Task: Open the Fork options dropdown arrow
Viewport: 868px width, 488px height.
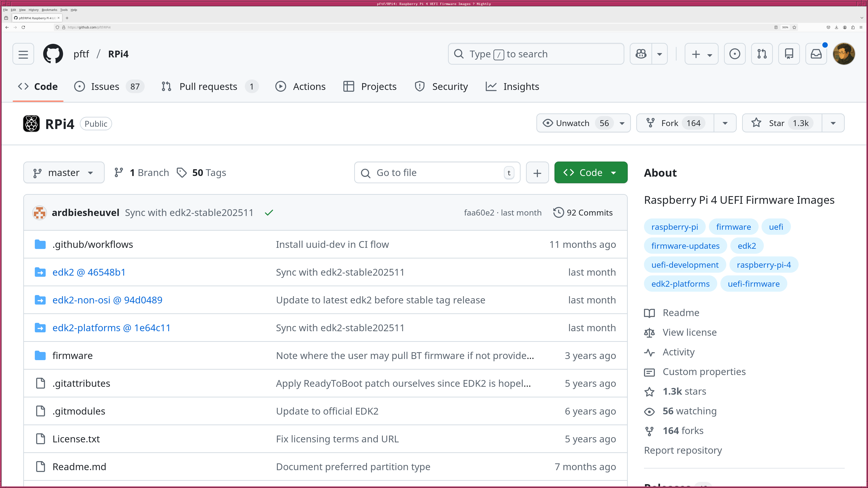Action: click(725, 123)
